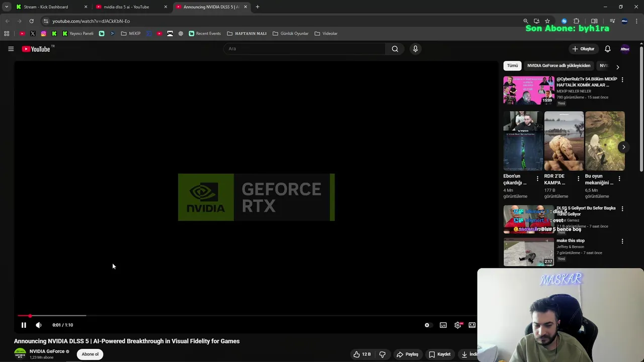Open the media control music icon

click(612, 21)
